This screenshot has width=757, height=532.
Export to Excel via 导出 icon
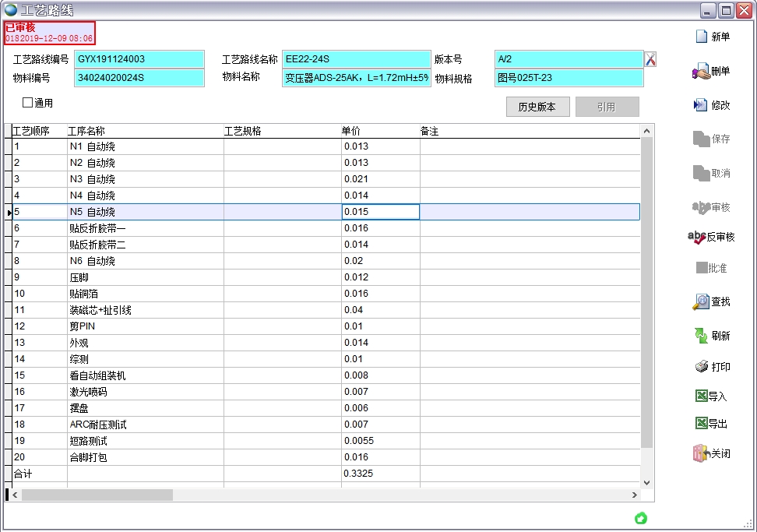[x=701, y=424]
